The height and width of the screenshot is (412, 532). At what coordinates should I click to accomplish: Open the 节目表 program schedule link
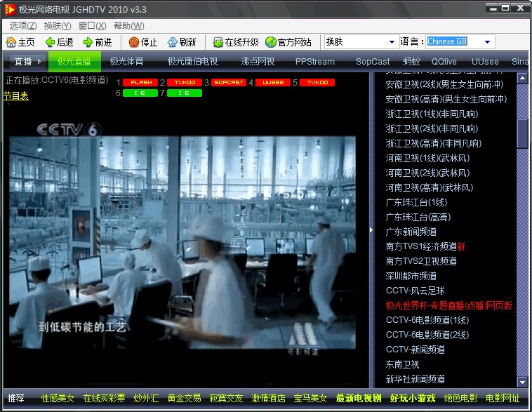(x=15, y=96)
